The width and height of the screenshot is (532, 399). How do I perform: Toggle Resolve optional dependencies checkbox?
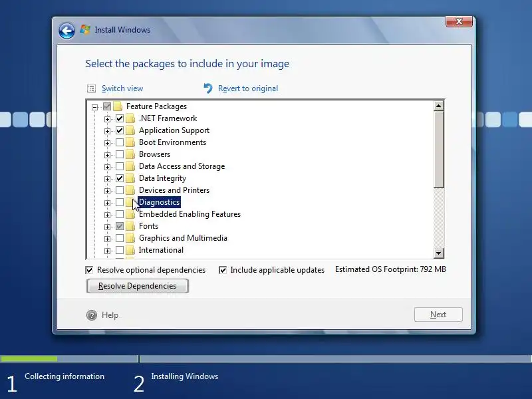pos(89,270)
